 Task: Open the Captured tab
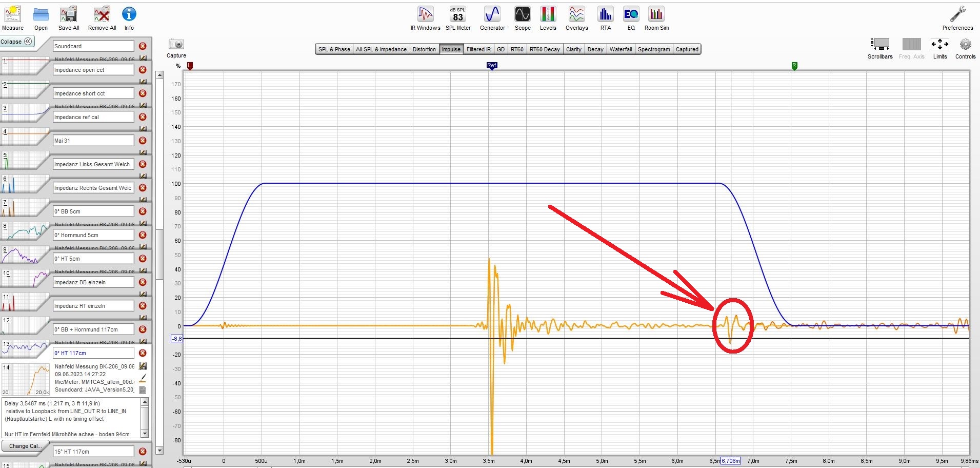(x=687, y=49)
